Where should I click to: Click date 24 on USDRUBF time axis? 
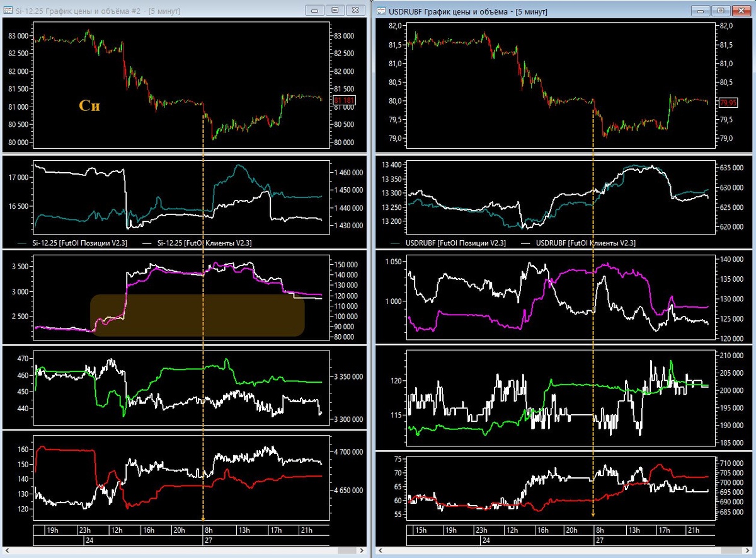486,541
